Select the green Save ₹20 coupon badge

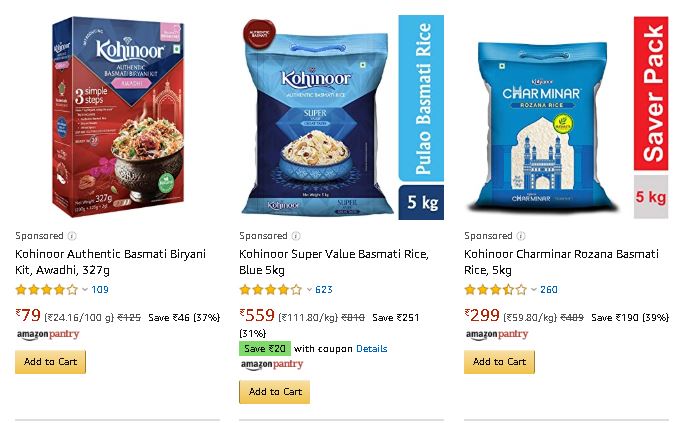point(265,349)
